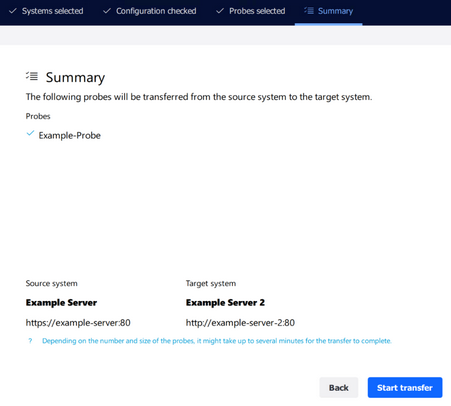Click checkmark icon beside Configuration checked
451x406 pixels.
[107, 11]
